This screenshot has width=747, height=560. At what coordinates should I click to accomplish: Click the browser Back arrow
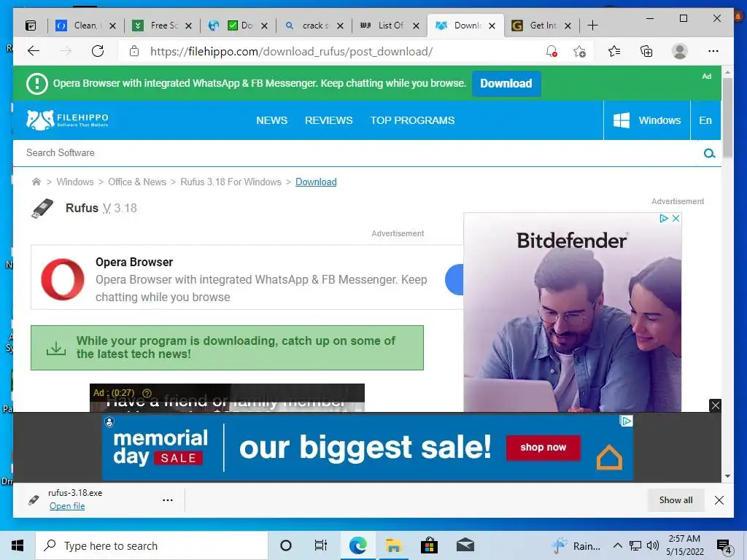click(x=34, y=51)
